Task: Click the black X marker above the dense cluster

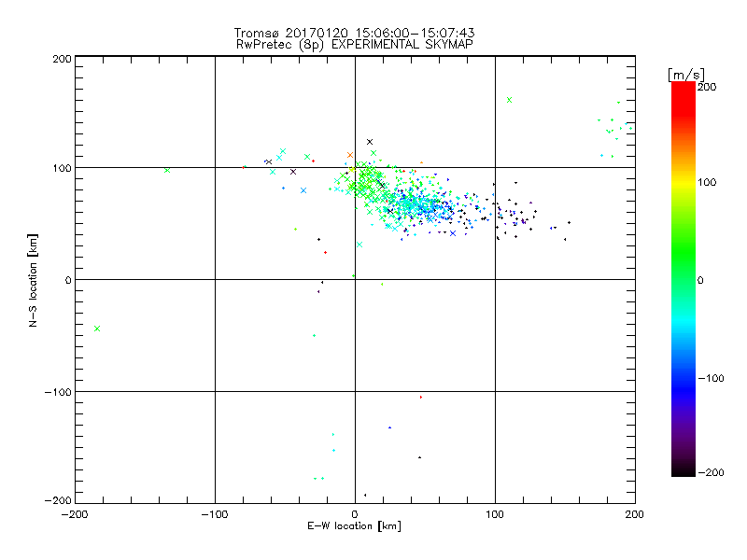Action: pyautogui.click(x=370, y=142)
